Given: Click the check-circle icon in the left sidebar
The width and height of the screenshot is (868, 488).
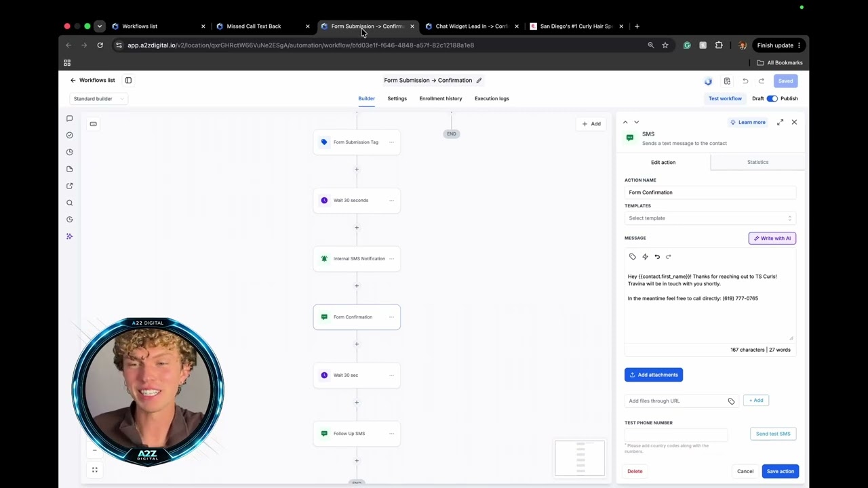Looking at the screenshot, I should point(69,135).
